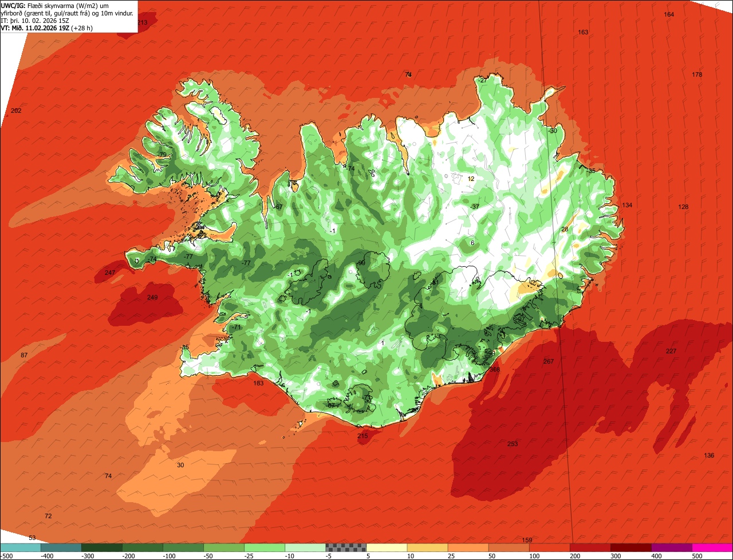Click the map value 159 above the legend
The width and height of the screenshot is (733, 560).
(x=527, y=541)
